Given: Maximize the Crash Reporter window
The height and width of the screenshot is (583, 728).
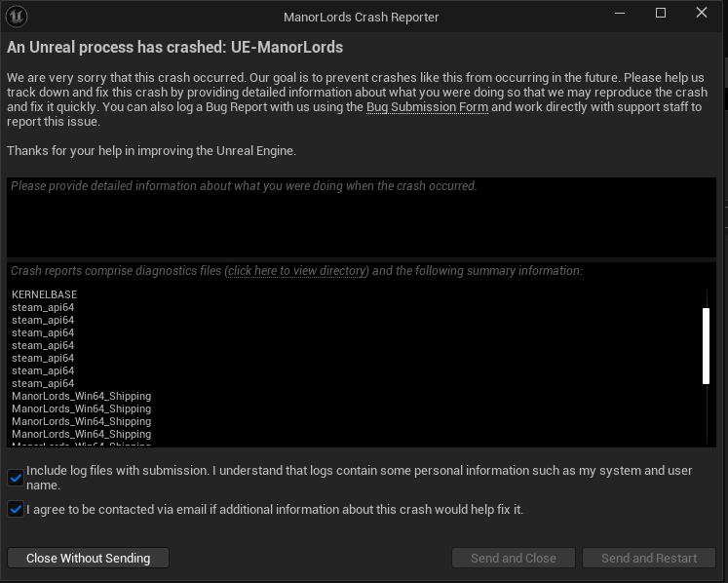Looking at the screenshot, I should point(661,14).
